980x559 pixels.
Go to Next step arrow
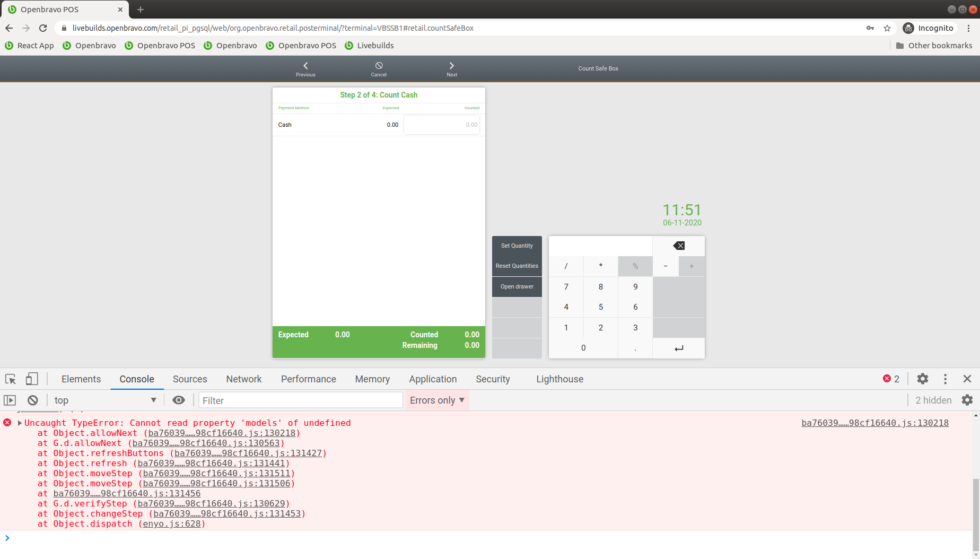point(452,68)
